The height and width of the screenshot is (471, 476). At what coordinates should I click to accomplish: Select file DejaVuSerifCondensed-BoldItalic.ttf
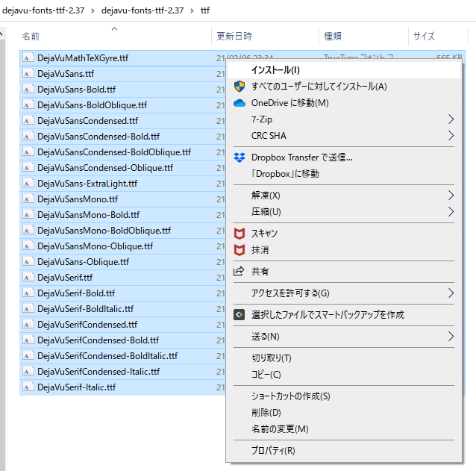107,356
